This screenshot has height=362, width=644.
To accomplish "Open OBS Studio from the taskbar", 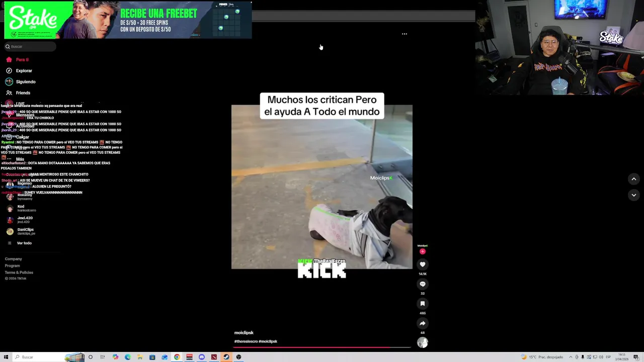I will pyautogui.click(x=238, y=357).
